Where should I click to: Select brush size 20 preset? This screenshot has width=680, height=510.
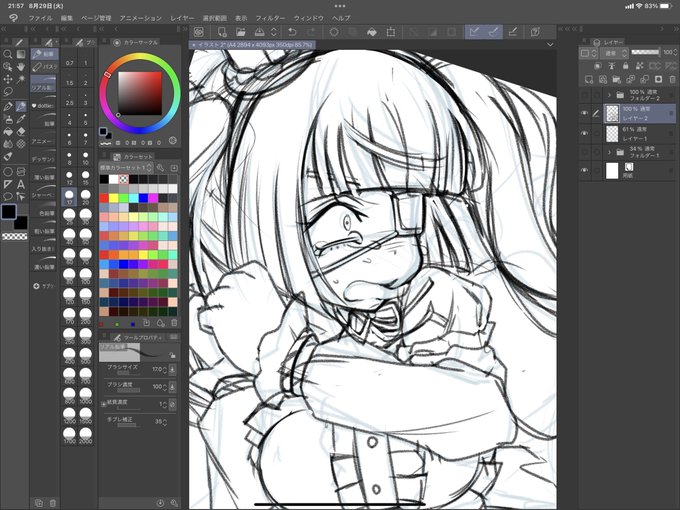tap(85, 197)
